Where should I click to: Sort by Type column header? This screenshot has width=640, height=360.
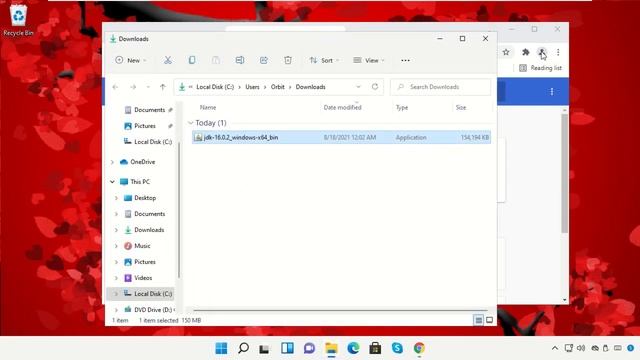402,107
